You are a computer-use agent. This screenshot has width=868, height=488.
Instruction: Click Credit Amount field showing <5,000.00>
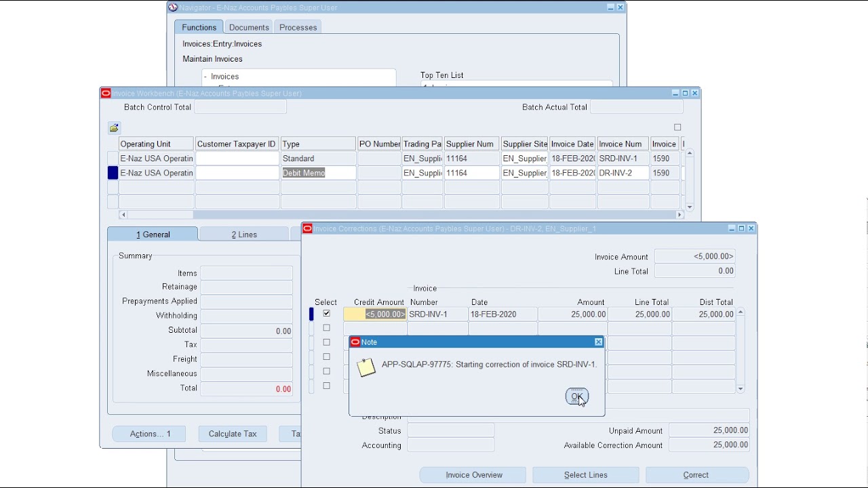click(x=375, y=314)
